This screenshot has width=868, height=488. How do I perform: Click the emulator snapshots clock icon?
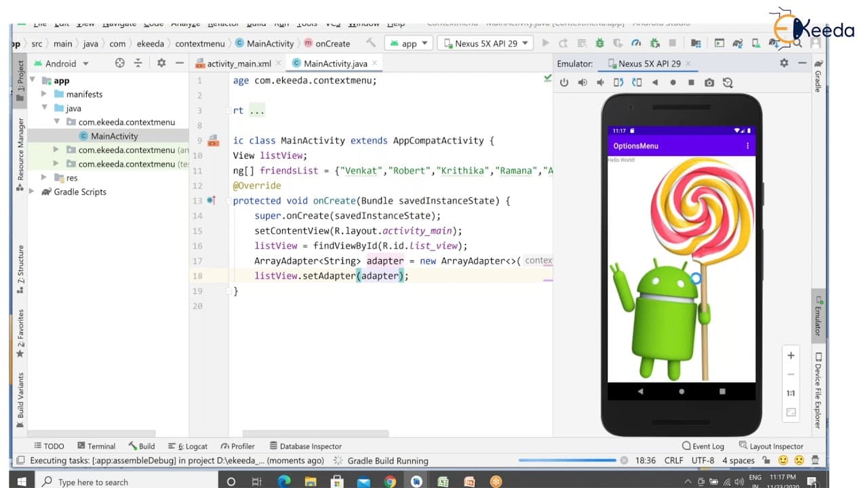coord(728,83)
